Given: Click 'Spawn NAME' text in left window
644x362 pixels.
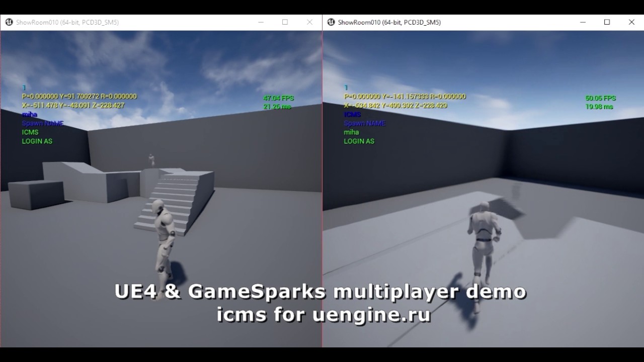Looking at the screenshot, I should coord(43,123).
